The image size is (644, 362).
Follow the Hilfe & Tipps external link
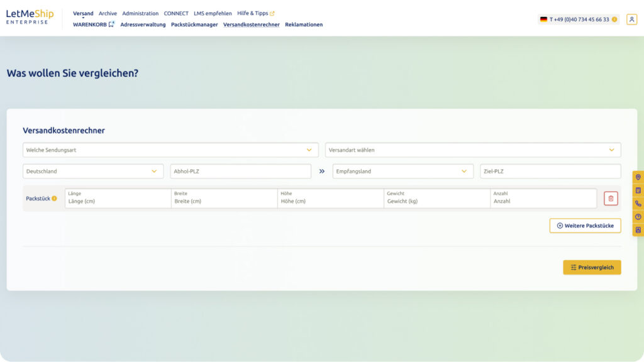pos(255,13)
